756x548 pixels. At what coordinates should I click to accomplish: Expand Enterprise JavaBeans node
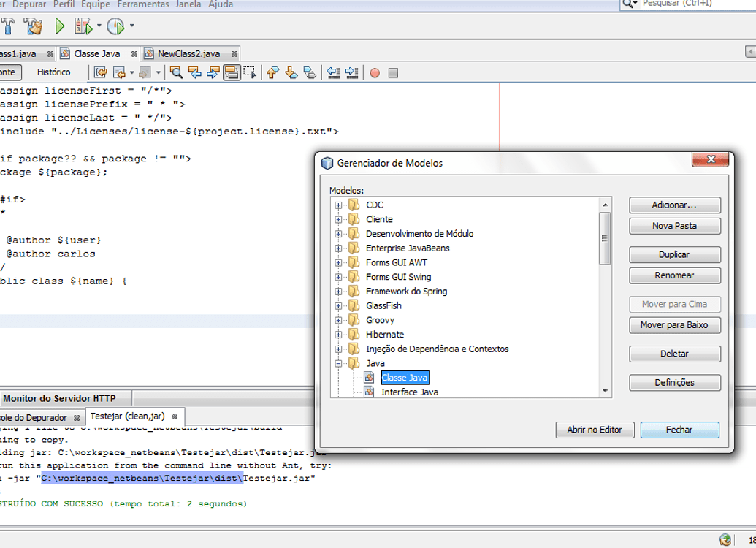pyautogui.click(x=338, y=248)
